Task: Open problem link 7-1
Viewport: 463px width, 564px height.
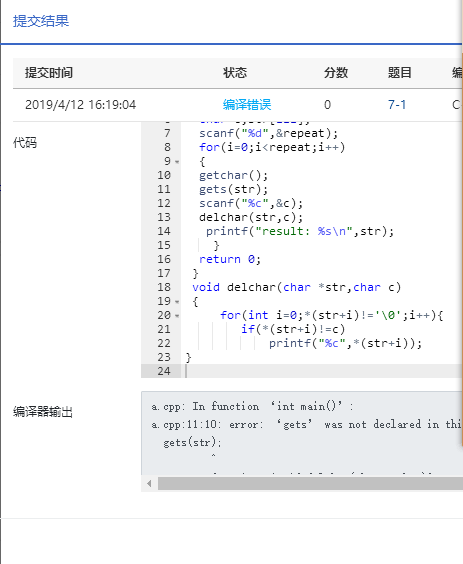Action: point(397,105)
